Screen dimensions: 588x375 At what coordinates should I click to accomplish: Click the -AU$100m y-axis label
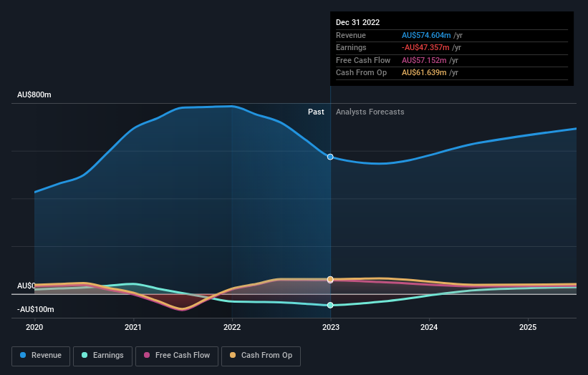click(36, 309)
